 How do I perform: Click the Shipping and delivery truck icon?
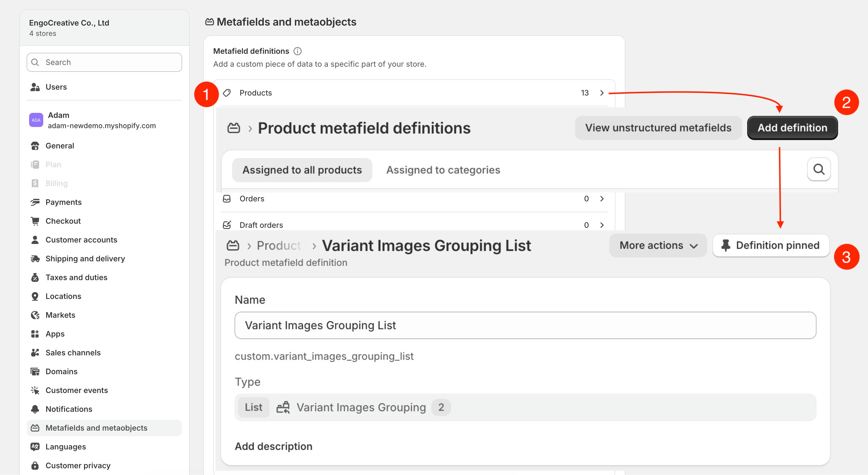click(x=35, y=259)
